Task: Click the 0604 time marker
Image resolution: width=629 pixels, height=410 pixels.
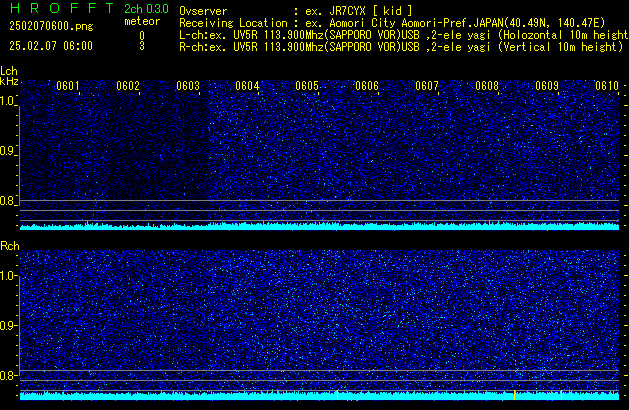Action: click(247, 86)
